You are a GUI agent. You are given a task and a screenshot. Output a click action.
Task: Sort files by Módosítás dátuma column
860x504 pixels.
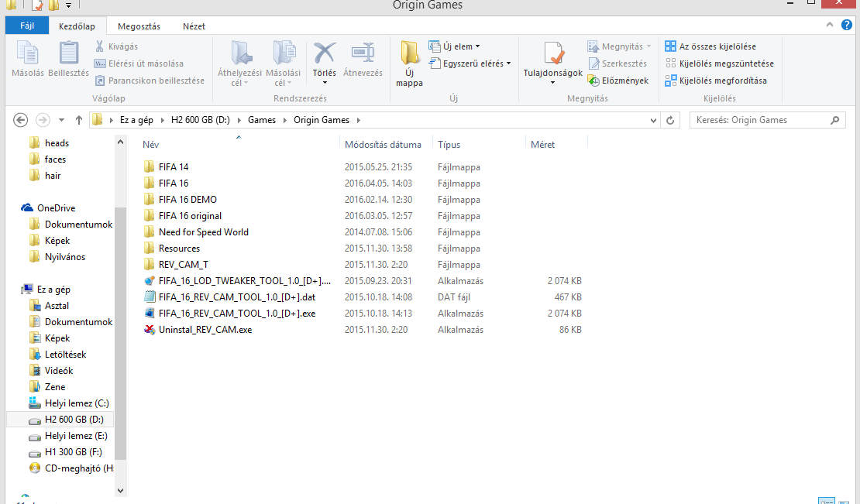tap(383, 145)
